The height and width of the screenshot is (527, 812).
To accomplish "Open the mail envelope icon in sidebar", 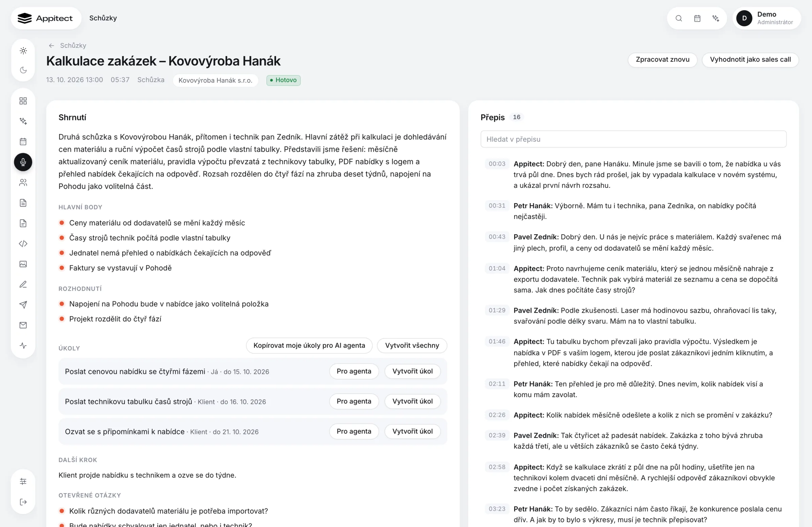I will (23, 325).
